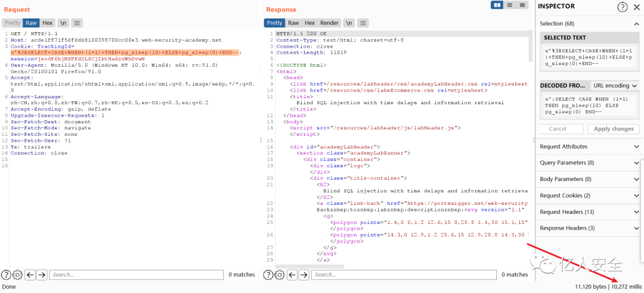Switch to combined tabbed layout view
The height and width of the screenshot is (293, 644).
click(x=522, y=5)
